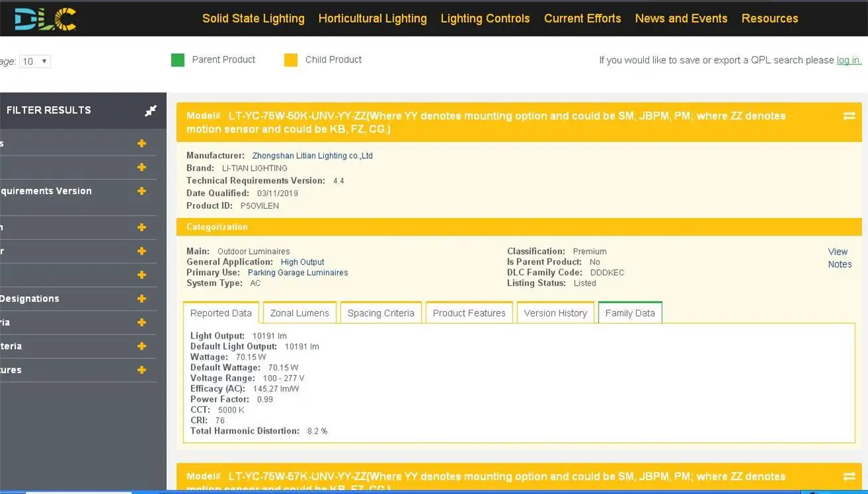
Task: Click compare arrows icon on LT-YC-75W-50K product header
Action: (x=849, y=116)
